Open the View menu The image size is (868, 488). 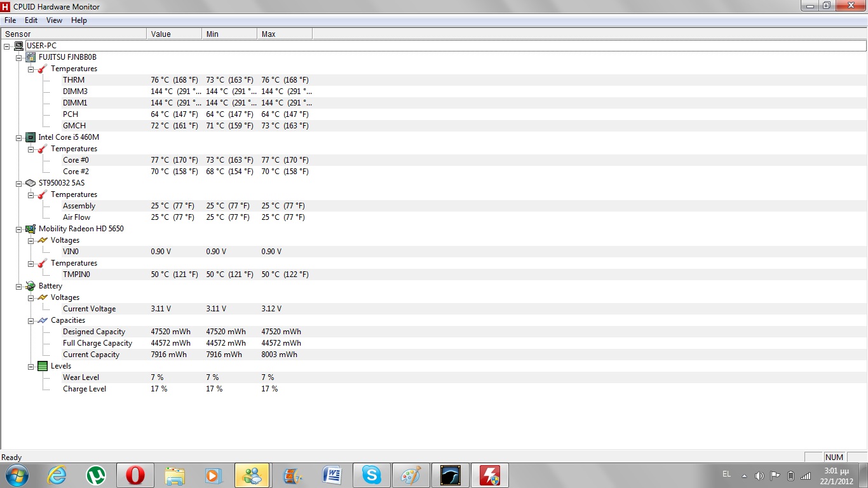(x=55, y=20)
